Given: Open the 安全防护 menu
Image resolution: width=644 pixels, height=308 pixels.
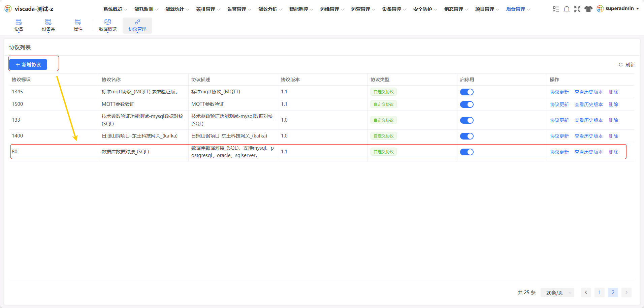Looking at the screenshot, I should coord(425,9).
